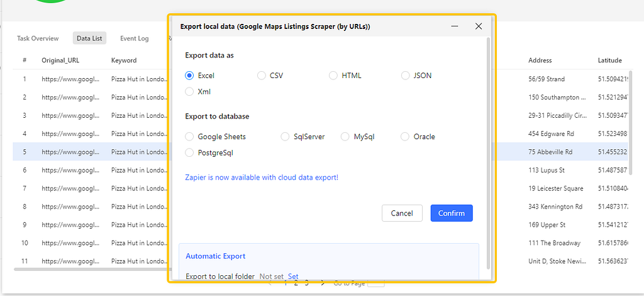644x296 pixels.
Task: Close the Export local data dialog
Action: coord(479,26)
